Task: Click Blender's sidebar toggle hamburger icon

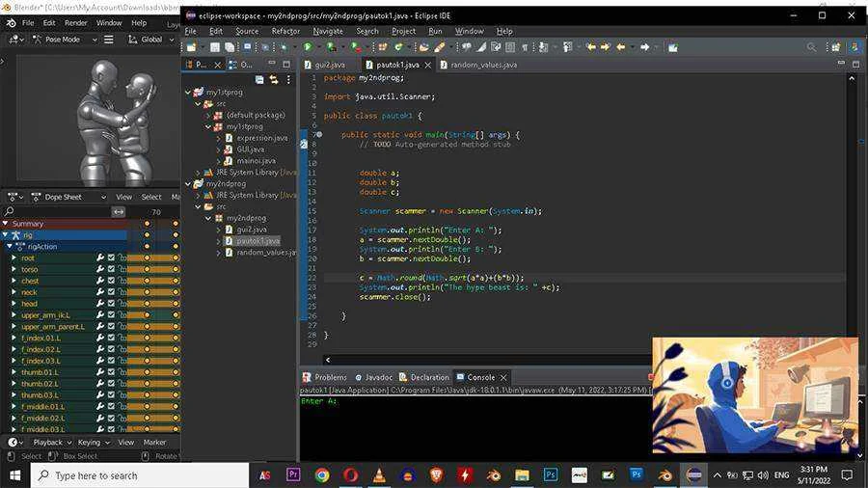Action: tap(109, 40)
